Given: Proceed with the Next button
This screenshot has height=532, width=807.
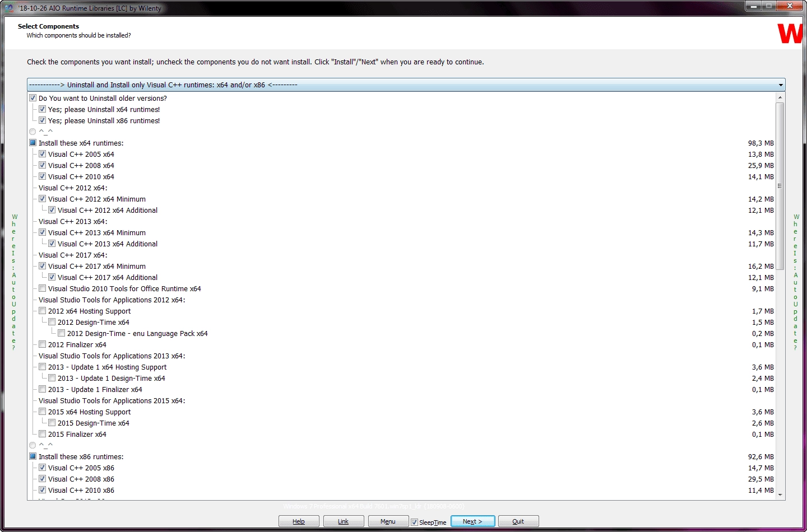Looking at the screenshot, I should [473, 521].
